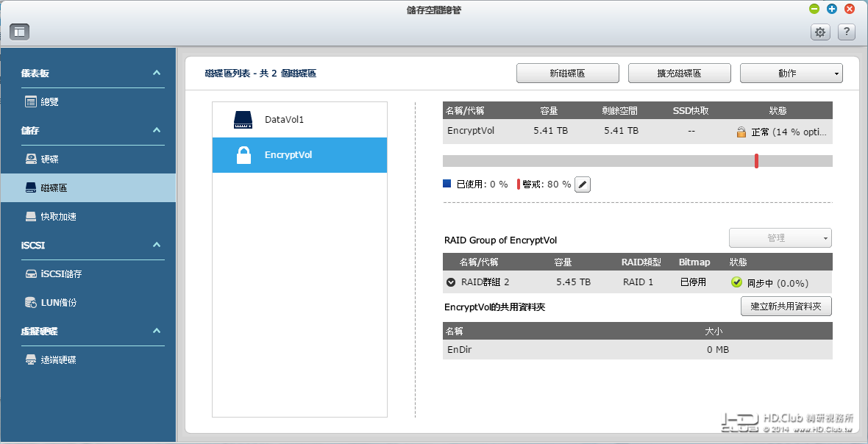Click the EncryptVol padlock icon in list
The image size is (868, 444).
(x=243, y=155)
